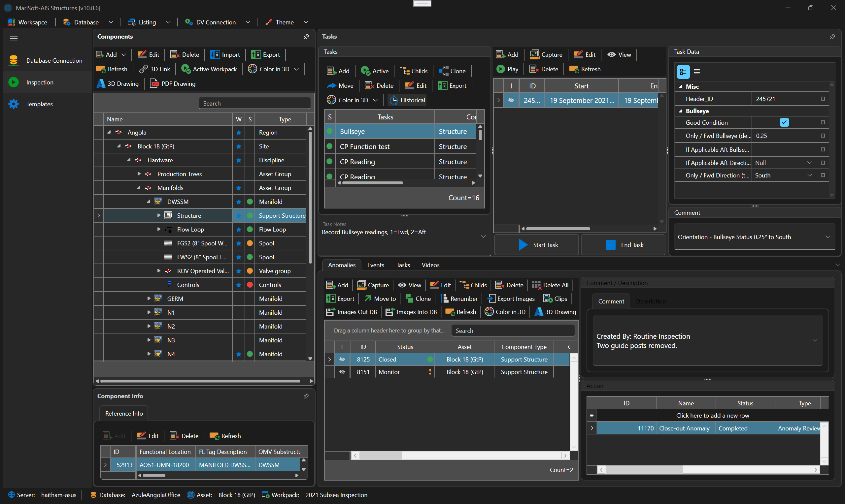Image resolution: width=845 pixels, height=504 pixels.
Task: Toggle eye icon on task run 245 row
Action: [511, 100]
